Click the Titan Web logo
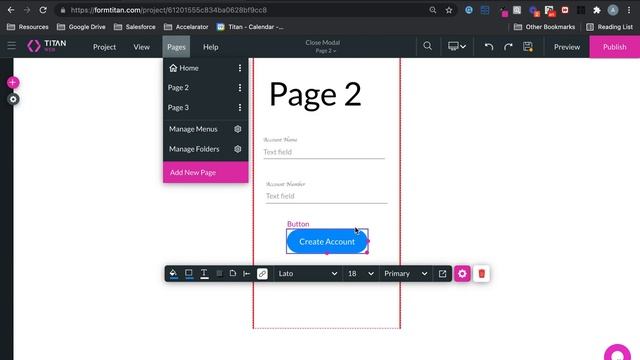This screenshot has width=640, height=360. pyautogui.click(x=46, y=46)
